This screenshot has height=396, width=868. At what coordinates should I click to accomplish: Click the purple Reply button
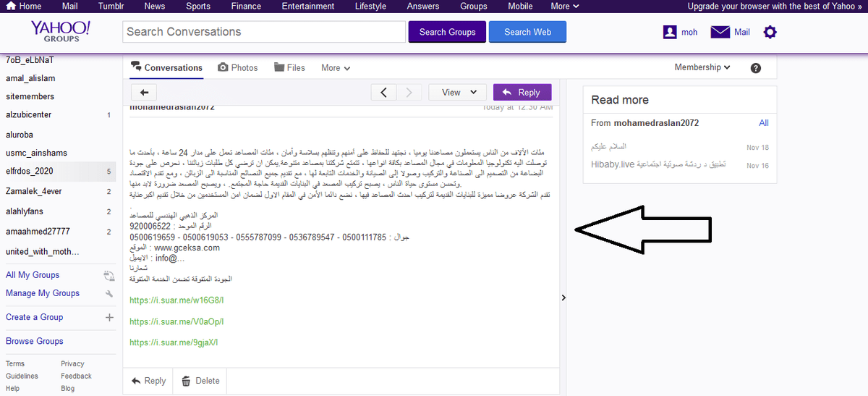click(522, 93)
